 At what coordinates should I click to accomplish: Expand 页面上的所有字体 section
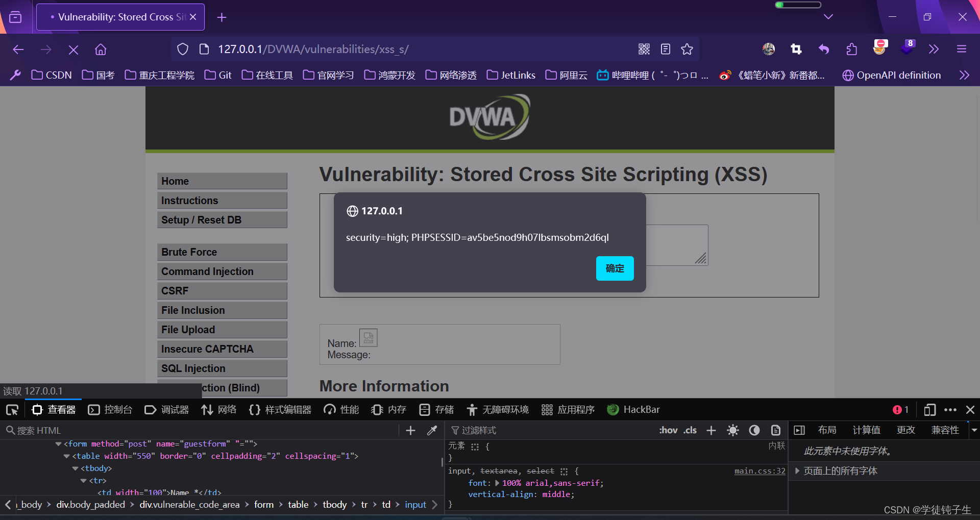(797, 471)
